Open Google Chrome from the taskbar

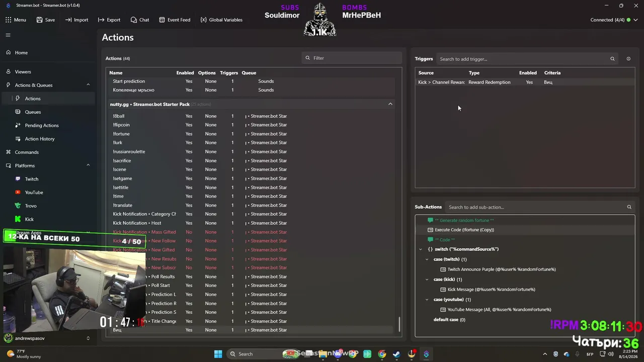382,354
